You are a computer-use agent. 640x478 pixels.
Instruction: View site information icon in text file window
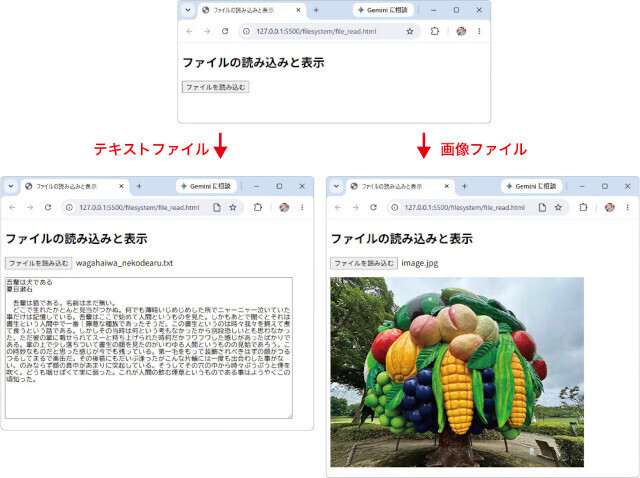pos(69,208)
